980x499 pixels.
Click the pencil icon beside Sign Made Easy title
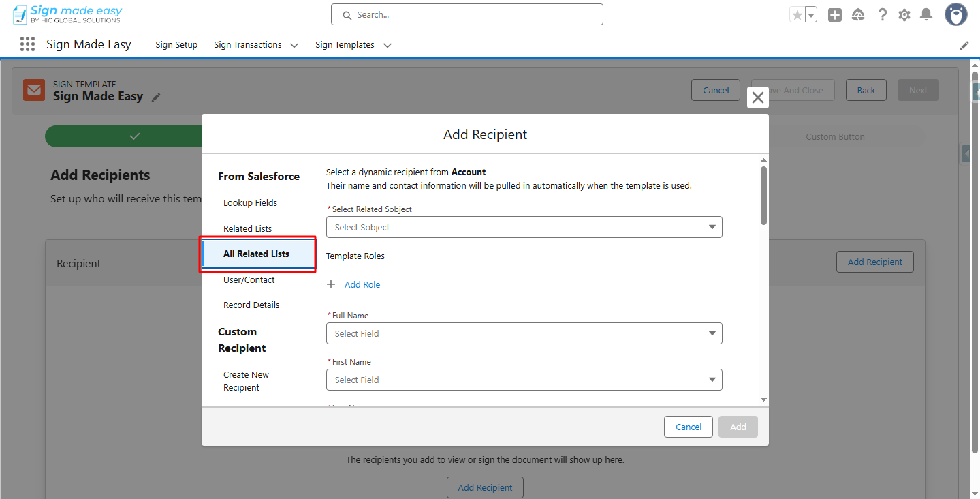point(156,97)
